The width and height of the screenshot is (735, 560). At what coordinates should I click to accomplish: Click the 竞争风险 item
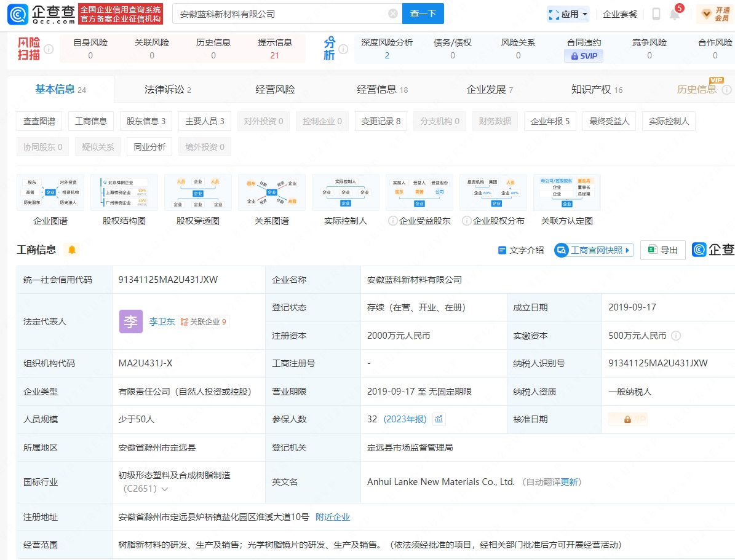click(650, 49)
